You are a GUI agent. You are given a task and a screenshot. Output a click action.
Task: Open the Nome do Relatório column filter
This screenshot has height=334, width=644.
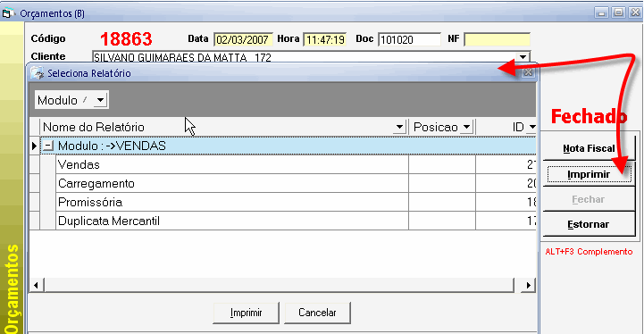399,127
